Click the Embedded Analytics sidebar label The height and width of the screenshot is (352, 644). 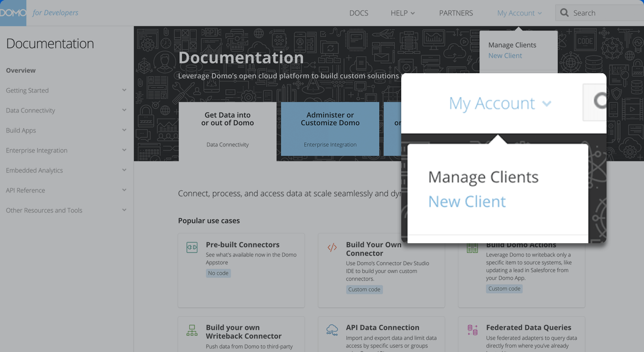[x=34, y=170]
